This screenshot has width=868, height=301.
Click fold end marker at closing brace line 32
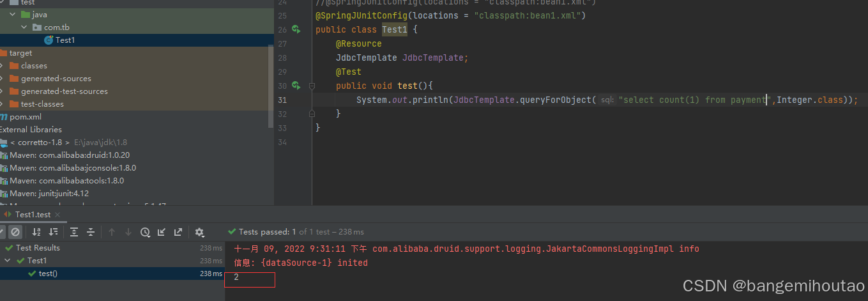312,114
